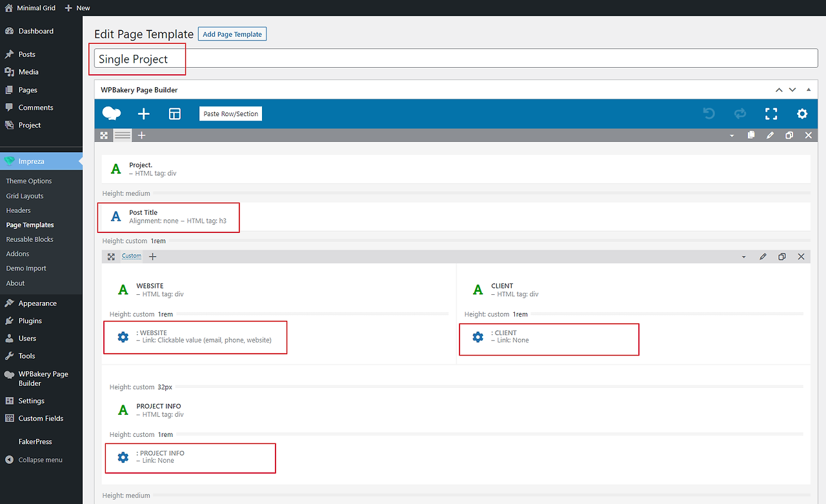Open Reusable Blocks under Impreza
Screen dimensions: 826x504
30,239
